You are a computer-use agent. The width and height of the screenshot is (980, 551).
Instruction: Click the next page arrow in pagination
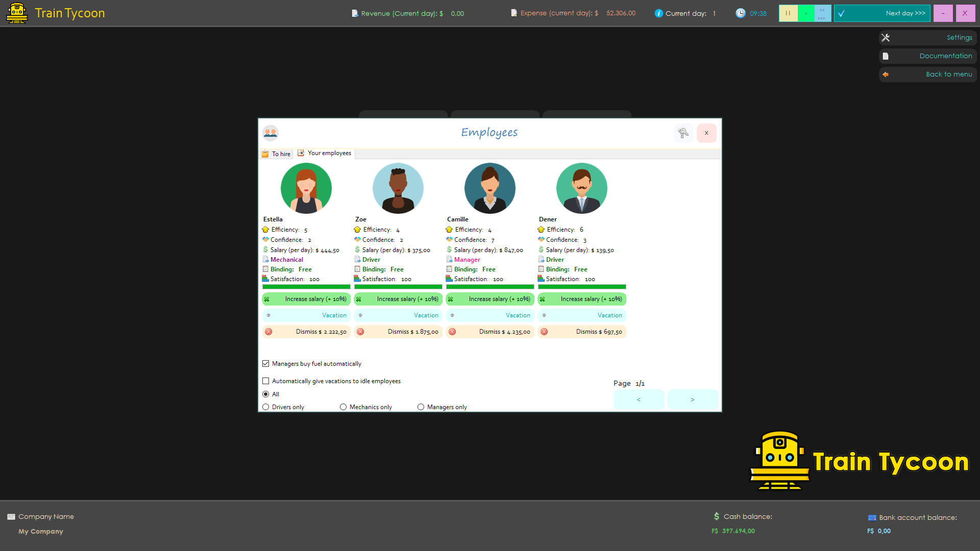click(693, 399)
